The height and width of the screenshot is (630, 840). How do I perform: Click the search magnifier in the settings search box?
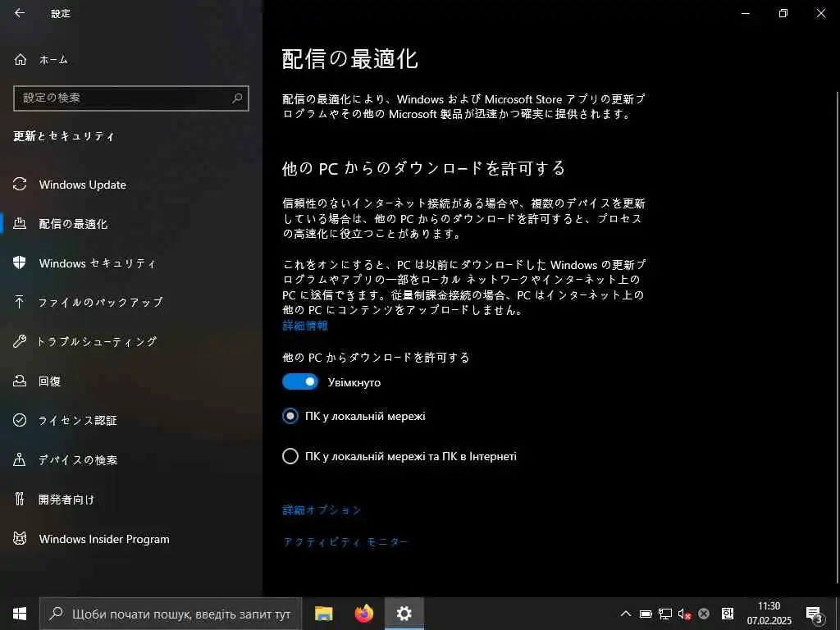[237, 98]
